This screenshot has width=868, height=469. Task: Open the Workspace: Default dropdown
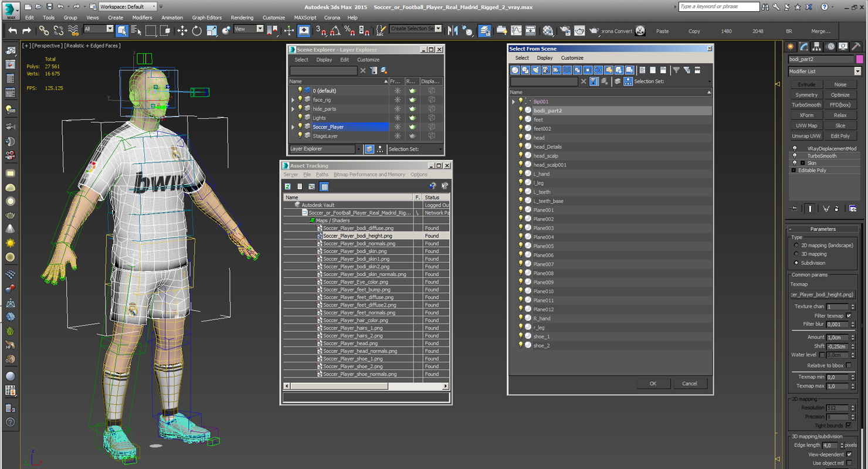click(x=127, y=6)
